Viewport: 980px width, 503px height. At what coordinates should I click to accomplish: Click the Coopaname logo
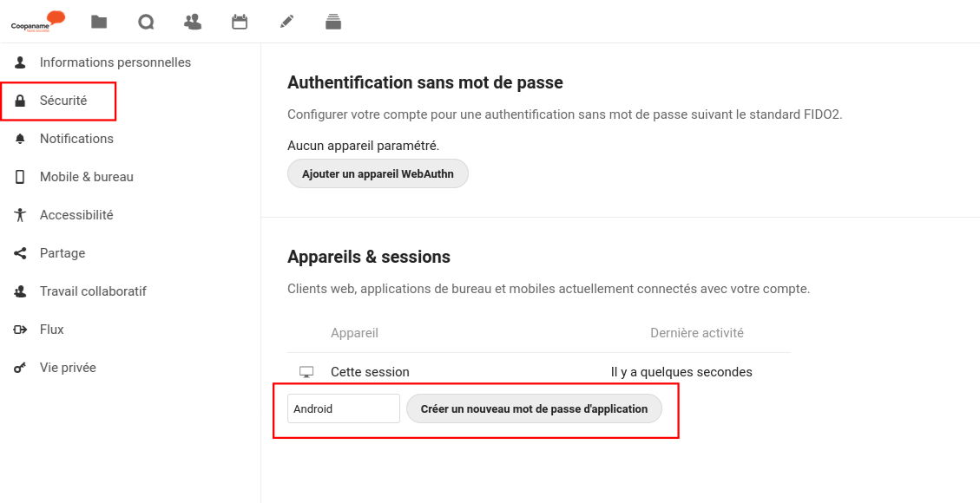(x=38, y=21)
